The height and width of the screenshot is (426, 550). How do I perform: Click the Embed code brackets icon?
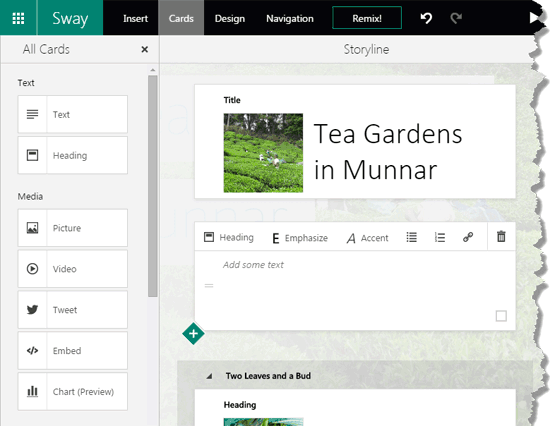(32, 351)
